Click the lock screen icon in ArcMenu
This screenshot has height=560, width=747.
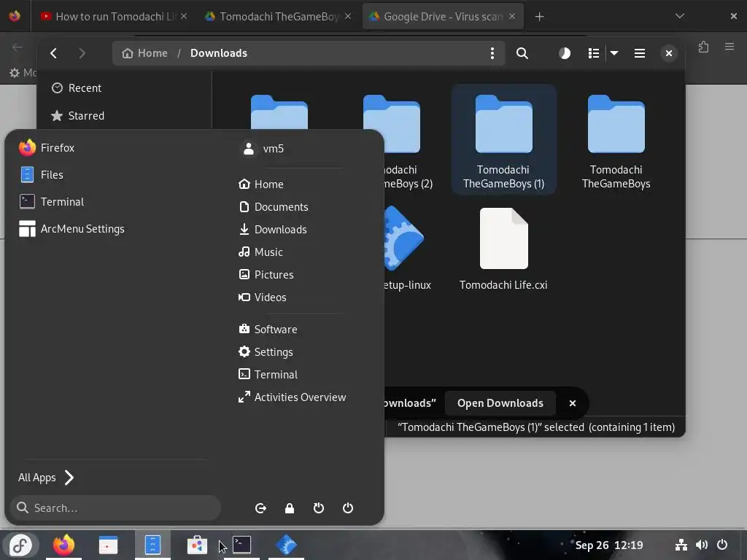[x=290, y=508]
